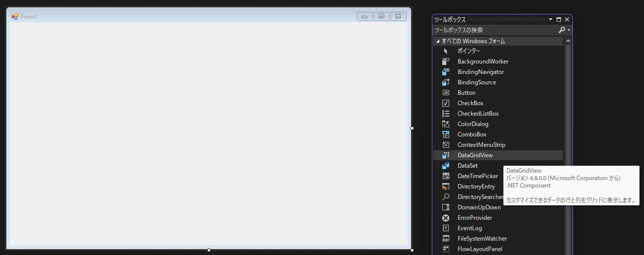Click the DataSet component icon

point(446,166)
